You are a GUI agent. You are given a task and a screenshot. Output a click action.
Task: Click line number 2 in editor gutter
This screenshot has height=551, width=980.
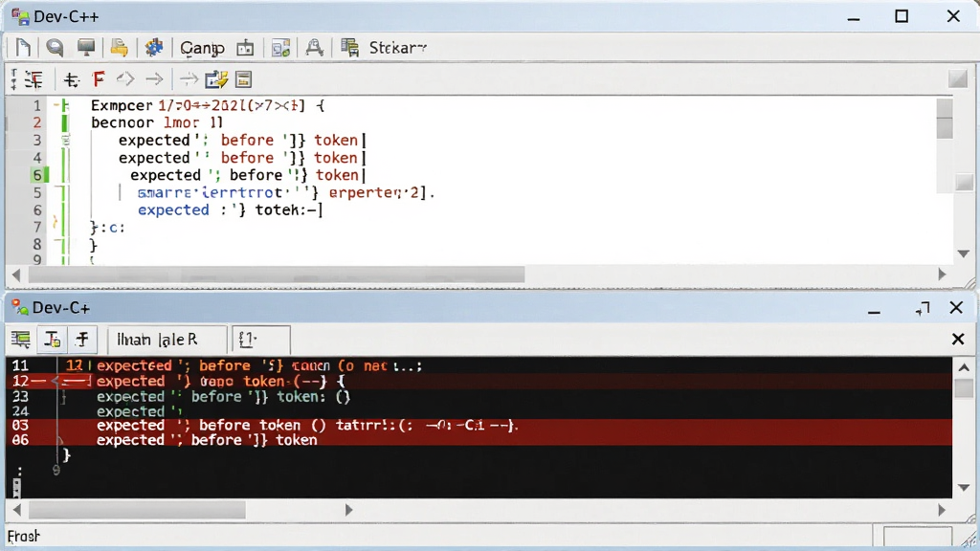[37, 123]
